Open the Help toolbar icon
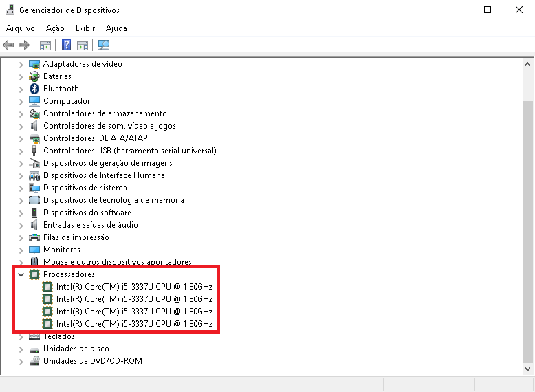 click(x=66, y=45)
